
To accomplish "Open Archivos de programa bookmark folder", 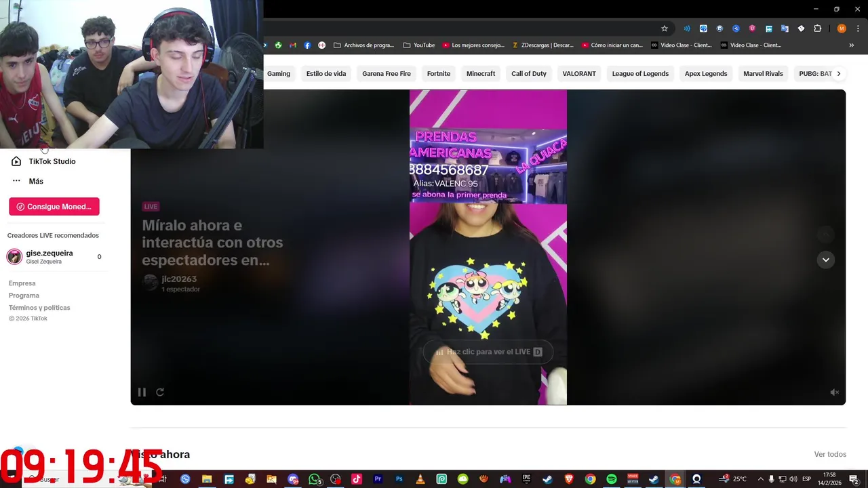I will coord(363,45).
